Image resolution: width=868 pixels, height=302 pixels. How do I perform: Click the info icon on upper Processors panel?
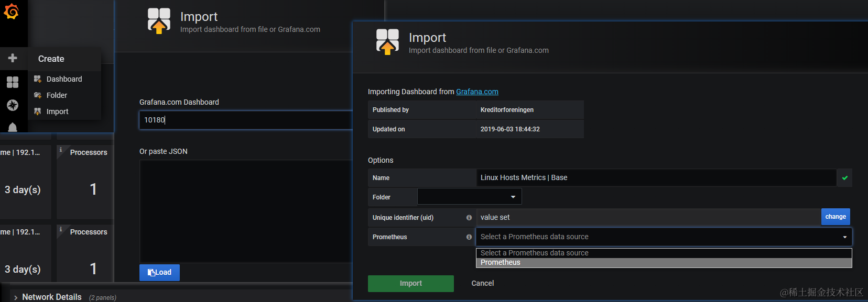pos(61,150)
